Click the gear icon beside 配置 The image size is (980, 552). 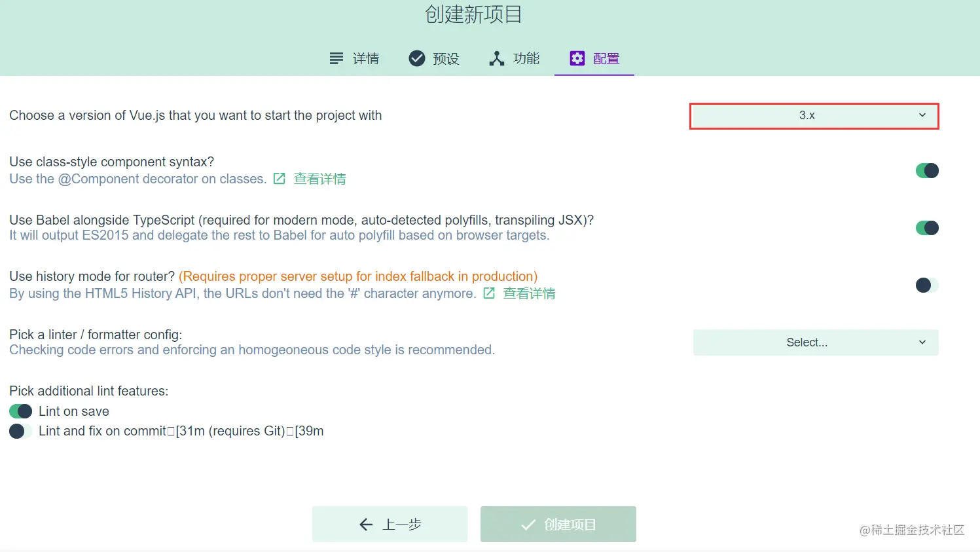577,58
